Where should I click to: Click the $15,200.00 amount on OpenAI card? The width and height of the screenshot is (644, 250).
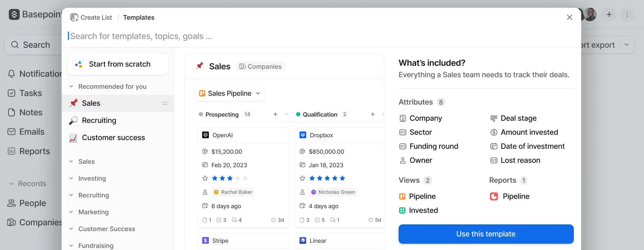click(227, 152)
